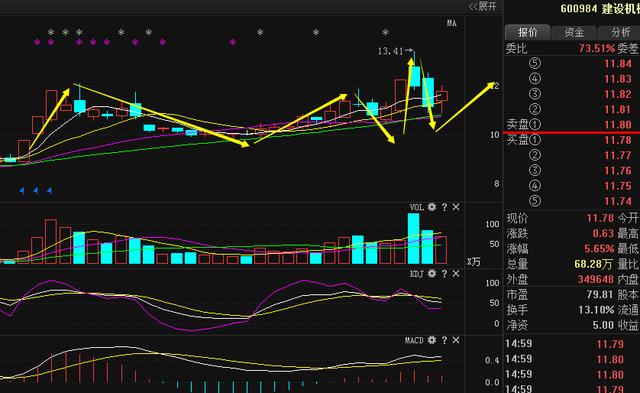Close the VOL indicator panel

pyautogui.click(x=456, y=207)
